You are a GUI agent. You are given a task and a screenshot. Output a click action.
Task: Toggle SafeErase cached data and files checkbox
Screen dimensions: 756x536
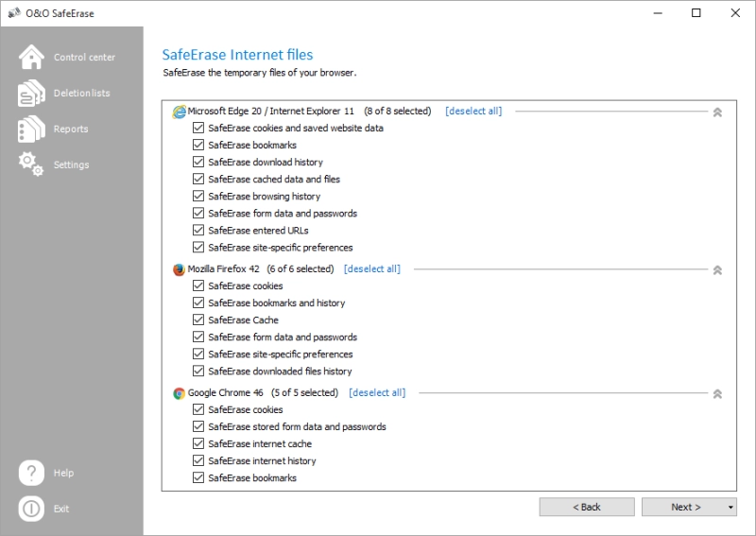pyautogui.click(x=198, y=179)
